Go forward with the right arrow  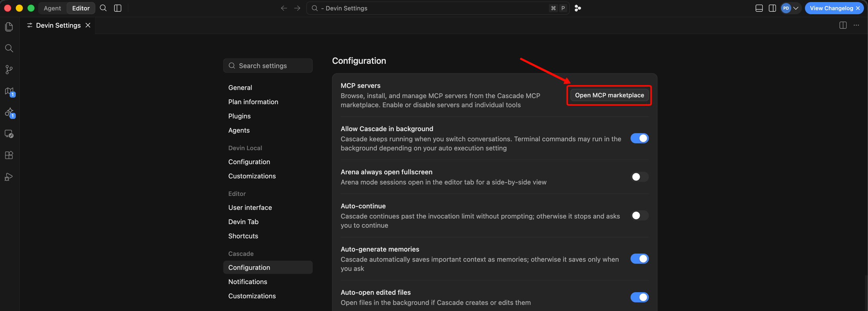coord(297,8)
